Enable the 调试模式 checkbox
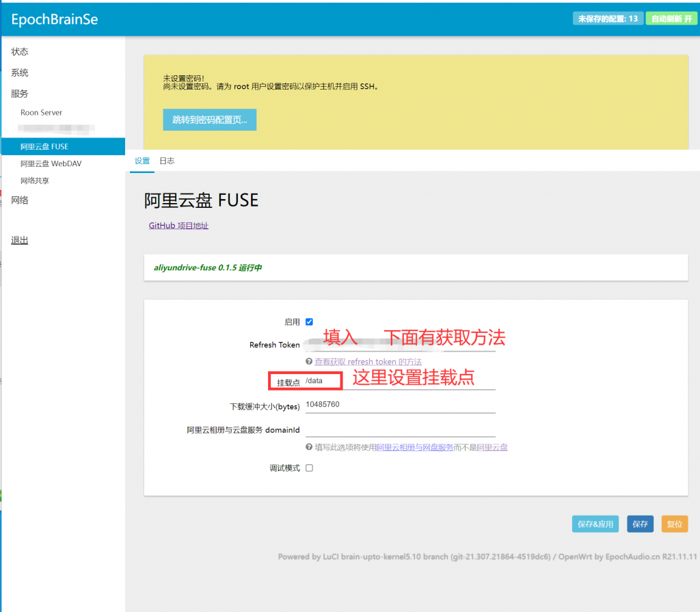Screen dimensions: 700x612 click(x=309, y=468)
